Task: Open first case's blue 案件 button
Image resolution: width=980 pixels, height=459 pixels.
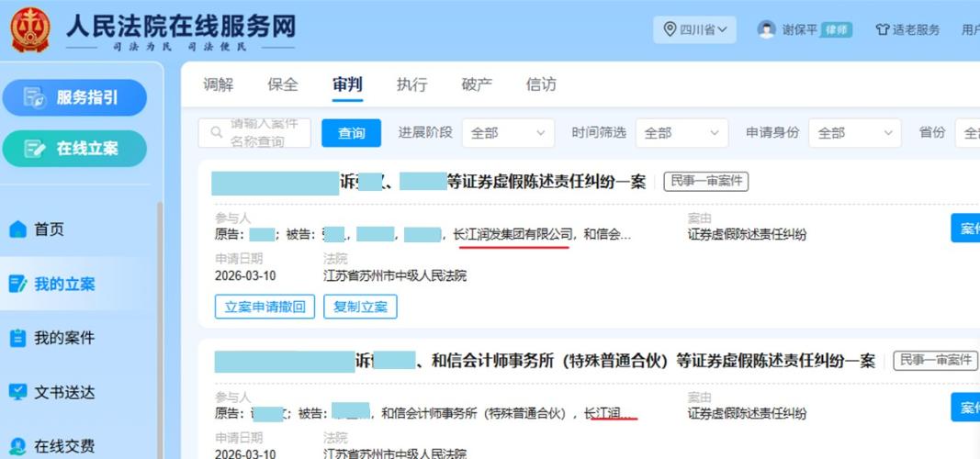Action: pos(965,228)
